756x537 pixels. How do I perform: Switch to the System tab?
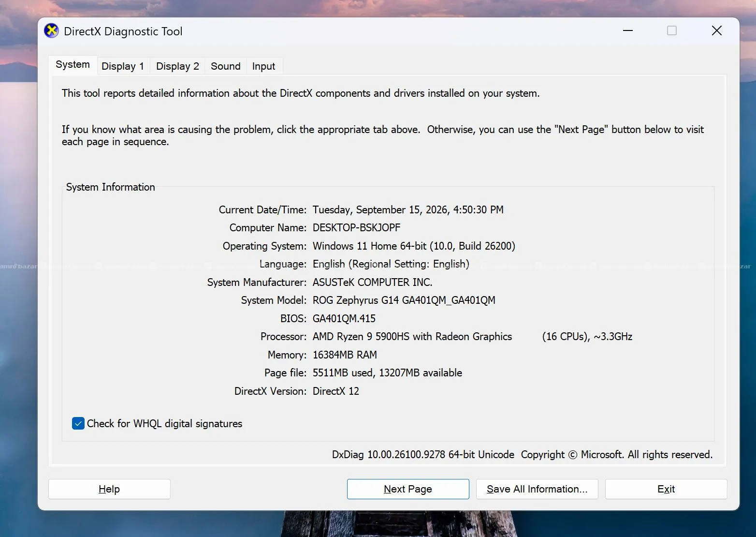[73, 65]
